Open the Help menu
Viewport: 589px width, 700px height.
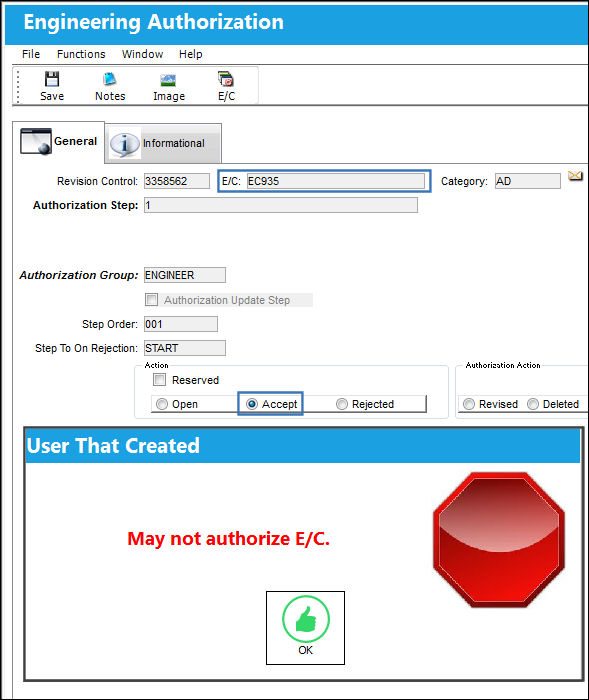tap(191, 54)
